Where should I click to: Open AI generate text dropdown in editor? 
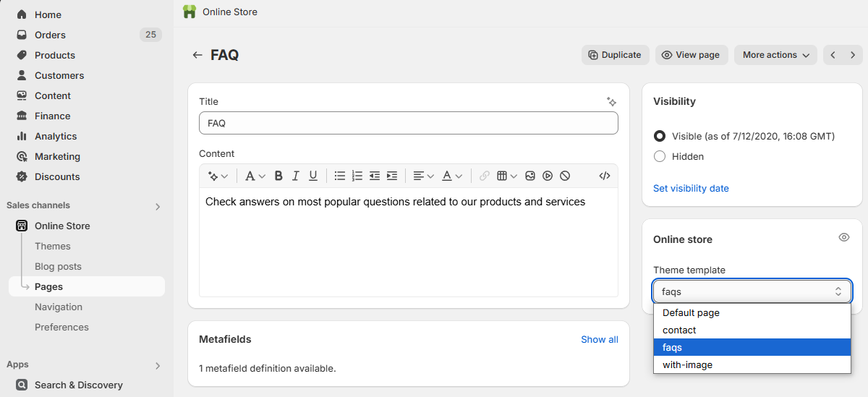point(218,176)
